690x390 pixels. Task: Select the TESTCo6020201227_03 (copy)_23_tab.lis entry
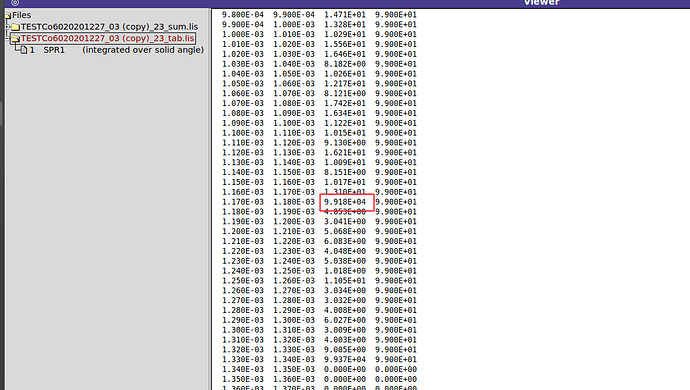coord(107,38)
